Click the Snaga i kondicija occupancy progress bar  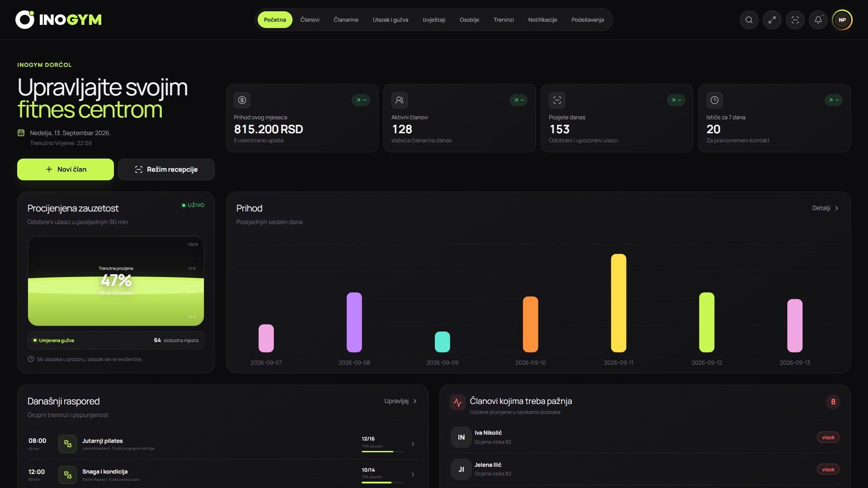[x=382, y=483]
